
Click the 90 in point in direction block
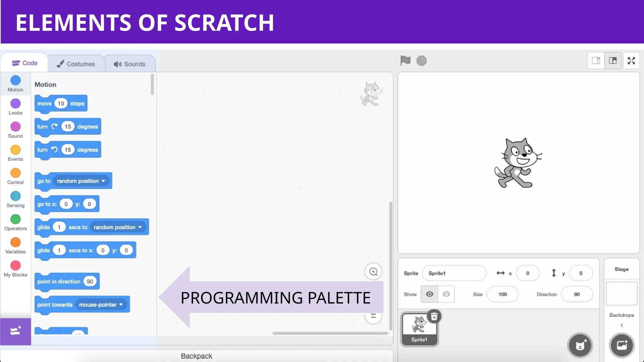click(x=90, y=282)
